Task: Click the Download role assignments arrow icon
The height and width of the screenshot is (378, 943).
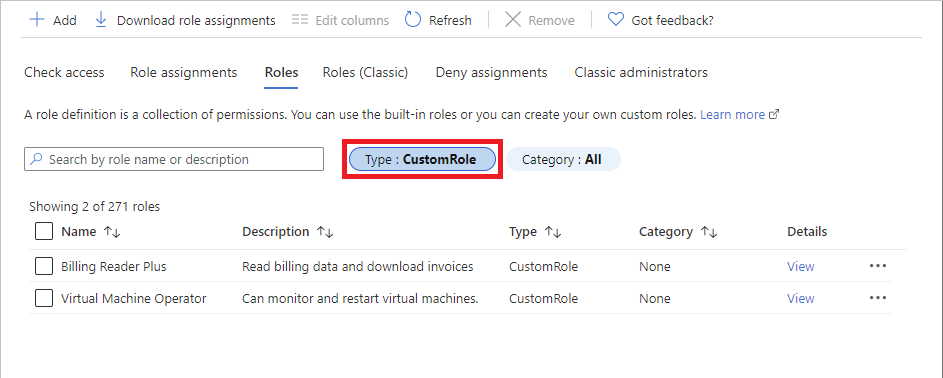Action: click(101, 20)
